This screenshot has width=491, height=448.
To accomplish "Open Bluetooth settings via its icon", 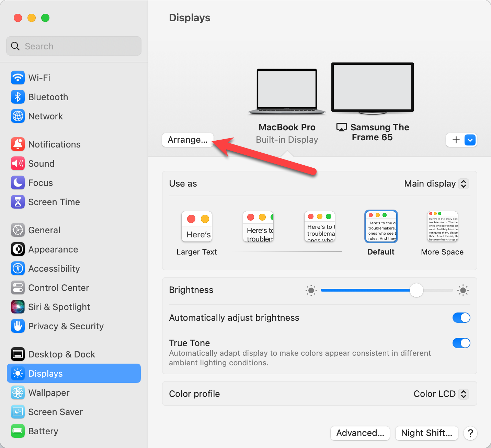I will (18, 97).
